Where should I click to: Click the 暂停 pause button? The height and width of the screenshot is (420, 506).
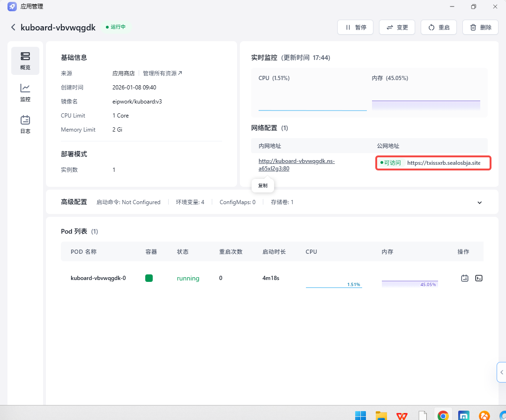coord(355,28)
